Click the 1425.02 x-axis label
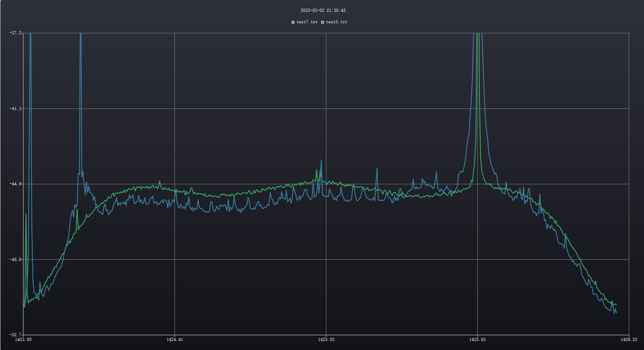 (x=326, y=339)
